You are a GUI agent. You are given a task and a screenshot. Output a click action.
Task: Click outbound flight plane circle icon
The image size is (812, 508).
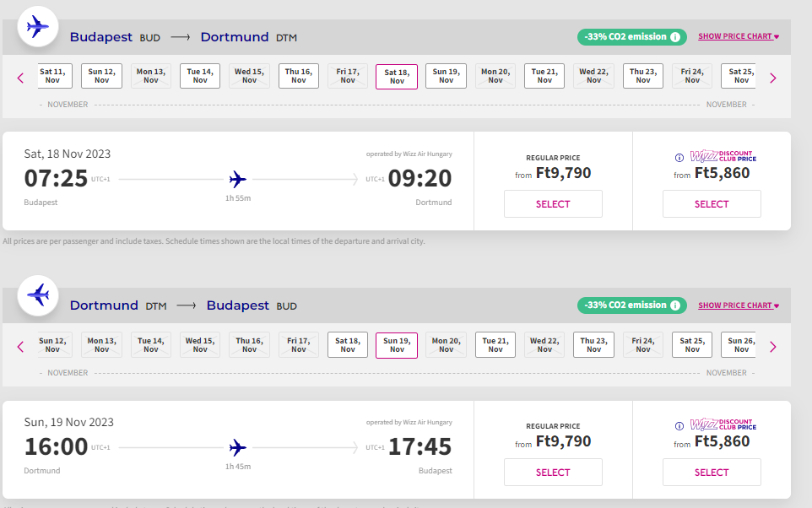(x=38, y=26)
